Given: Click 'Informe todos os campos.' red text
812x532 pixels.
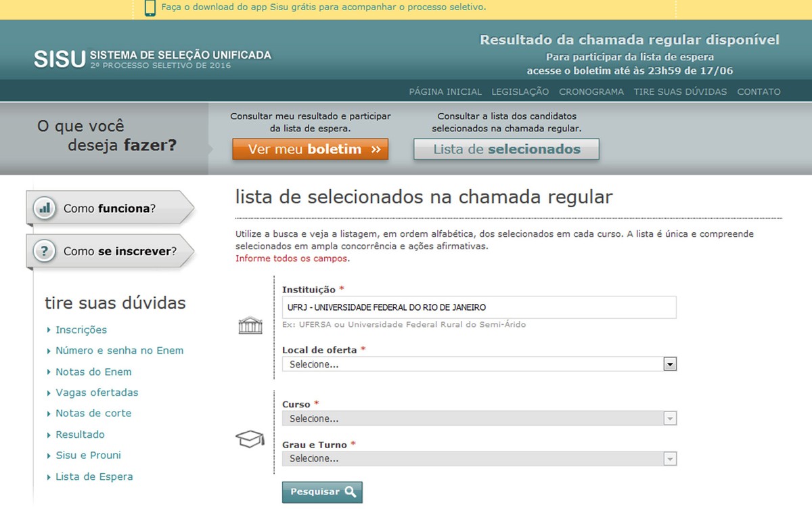Looking at the screenshot, I should click(293, 259).
